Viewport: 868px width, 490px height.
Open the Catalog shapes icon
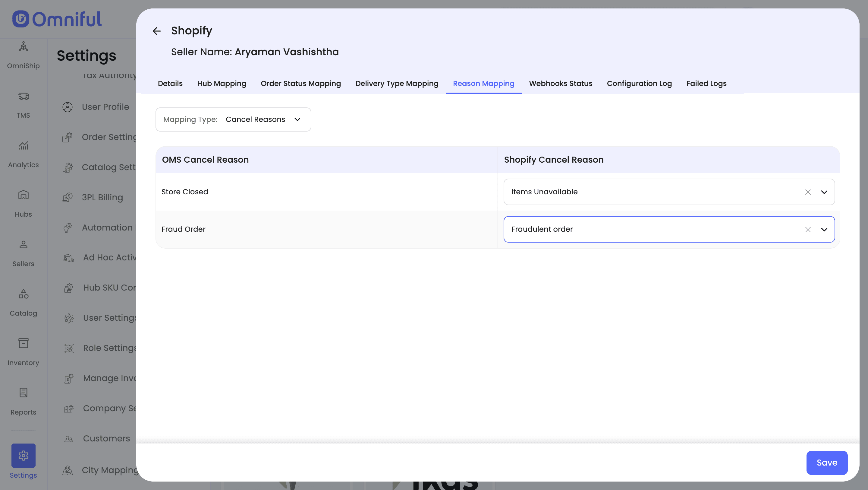click(x=23, y=294)
